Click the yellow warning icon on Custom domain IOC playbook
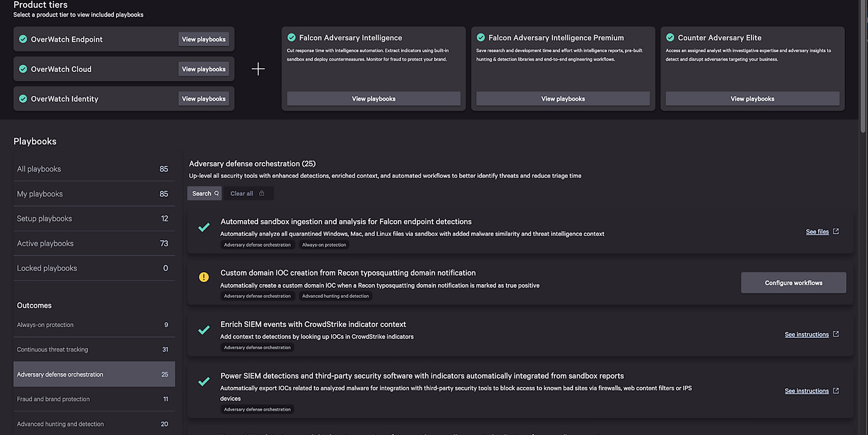 pos(204,277)
